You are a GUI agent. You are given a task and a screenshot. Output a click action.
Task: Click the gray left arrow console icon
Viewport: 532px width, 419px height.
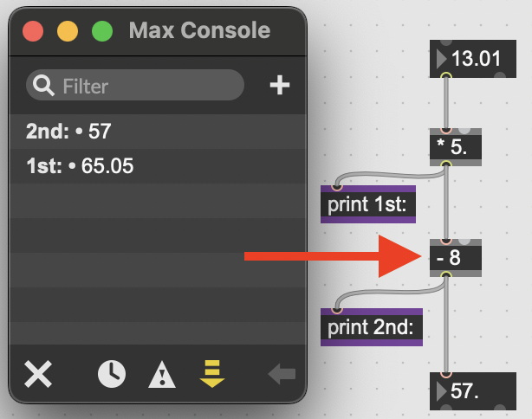[281, 374]
